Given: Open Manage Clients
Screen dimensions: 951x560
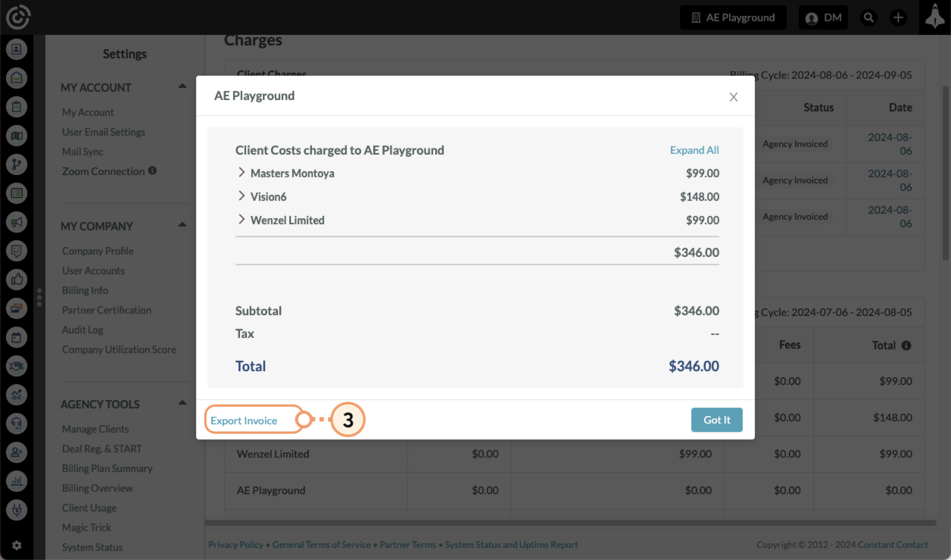Looking at the screenshot, I should (96, 429).
